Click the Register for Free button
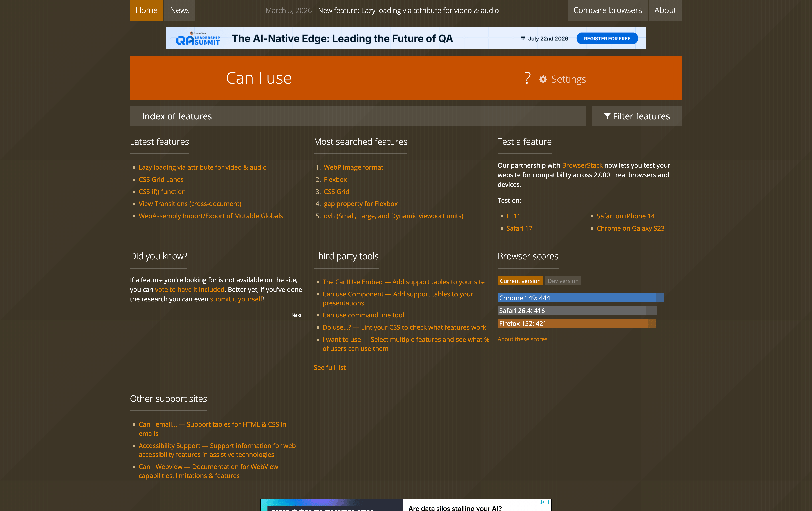Screen dimensions: 812x511 pyautogui.click(x=607, y=39)
